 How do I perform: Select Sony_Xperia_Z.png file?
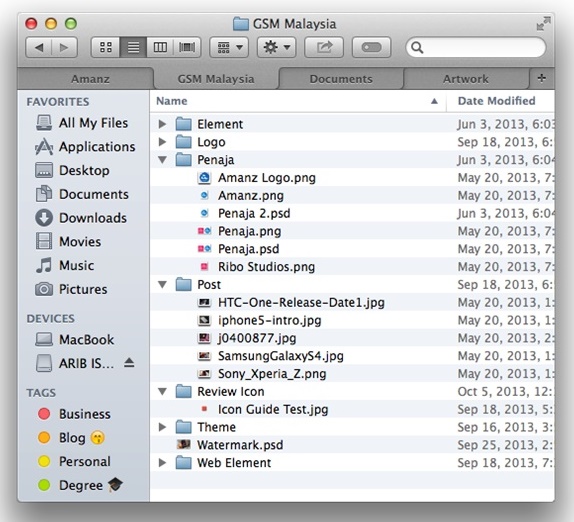(x=262, y=374)
